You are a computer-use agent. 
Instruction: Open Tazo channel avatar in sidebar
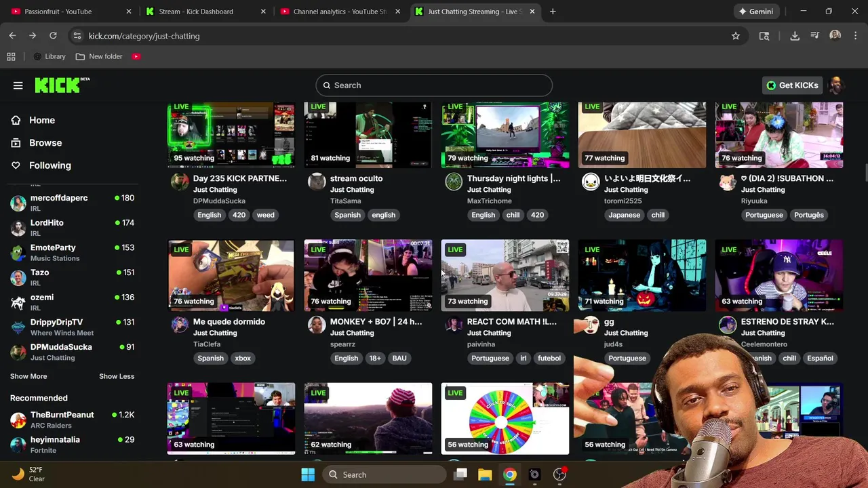tap(18, 277)
